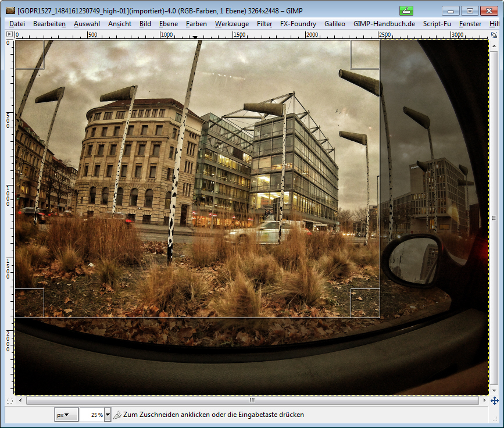
Task: Open the Script-Fu menu
Action: coord(437,24)
